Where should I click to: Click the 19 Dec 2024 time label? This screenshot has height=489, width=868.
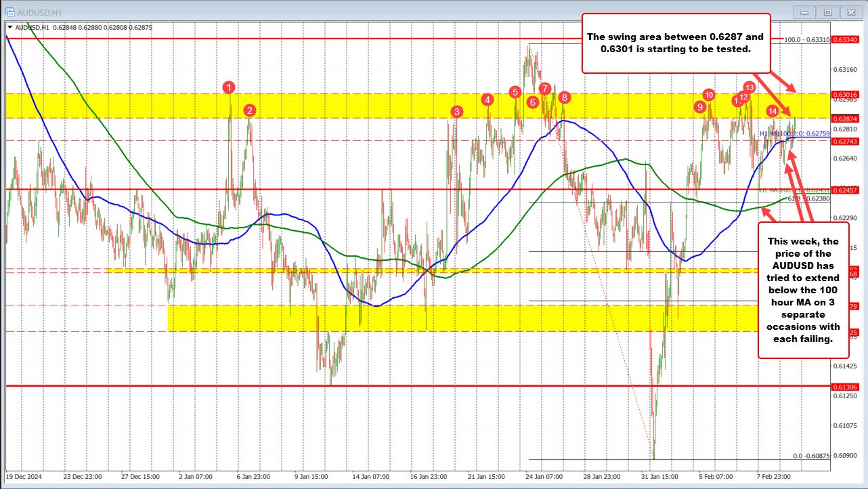pyautogui.click(x=24, y=477)
